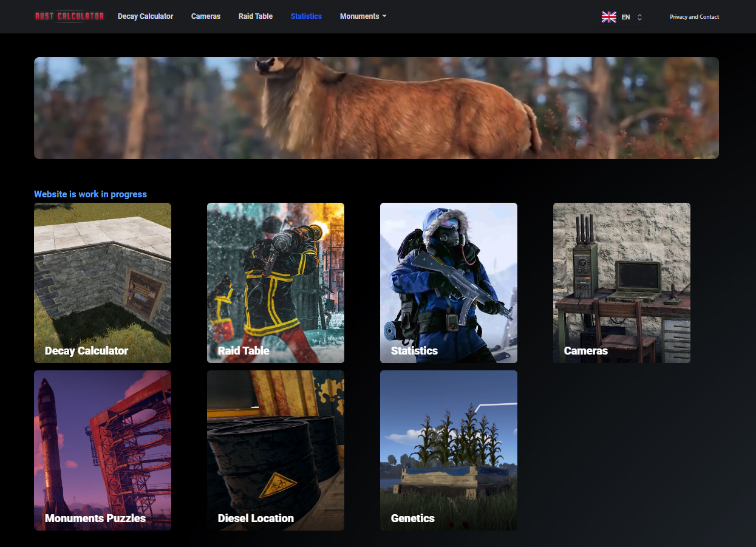The width and height of the screenshot is (756, 547).
Task: Click the Rust Calculator logo
Action: (x=69, y=16)
